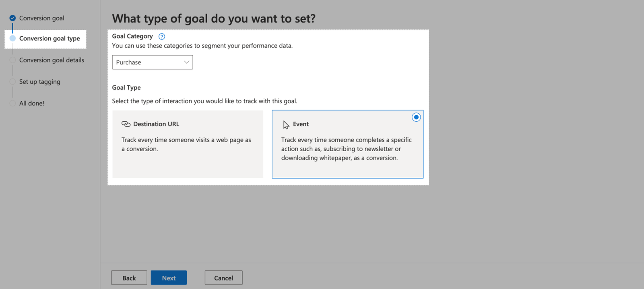Expand the Goal Category dropdown arrow
The height and width of the screenshot is (289, 644).
[186, 62]
